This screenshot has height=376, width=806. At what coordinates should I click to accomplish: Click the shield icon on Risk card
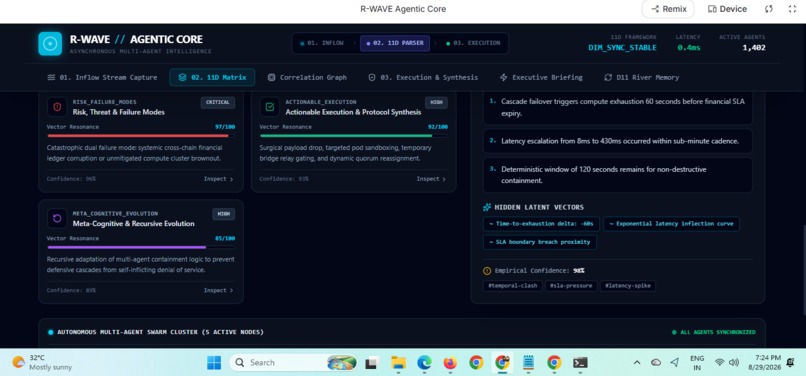[x=57, y=107]
